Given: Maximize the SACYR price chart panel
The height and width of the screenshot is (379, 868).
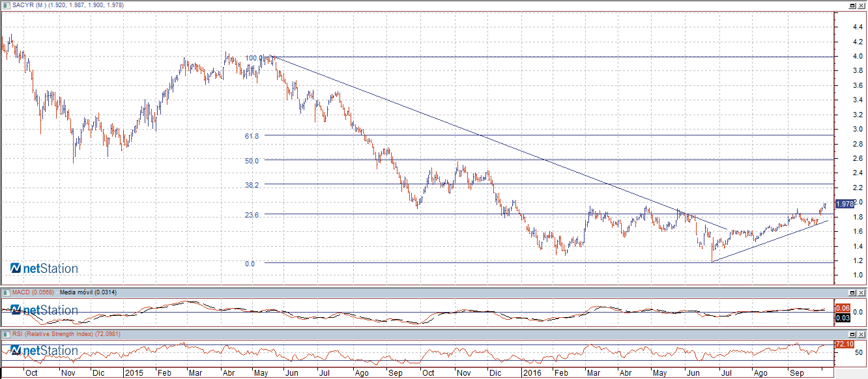Looking at the screenshot, I should point(852,5).
